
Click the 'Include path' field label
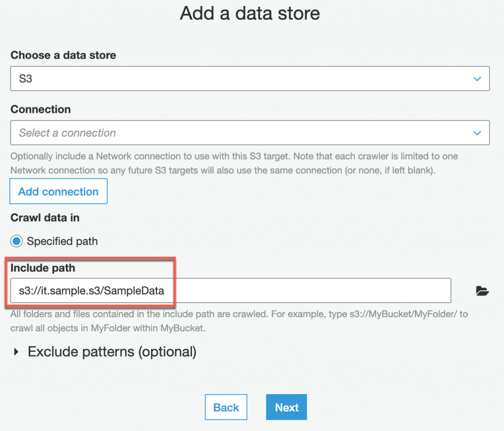click(43, 268)
